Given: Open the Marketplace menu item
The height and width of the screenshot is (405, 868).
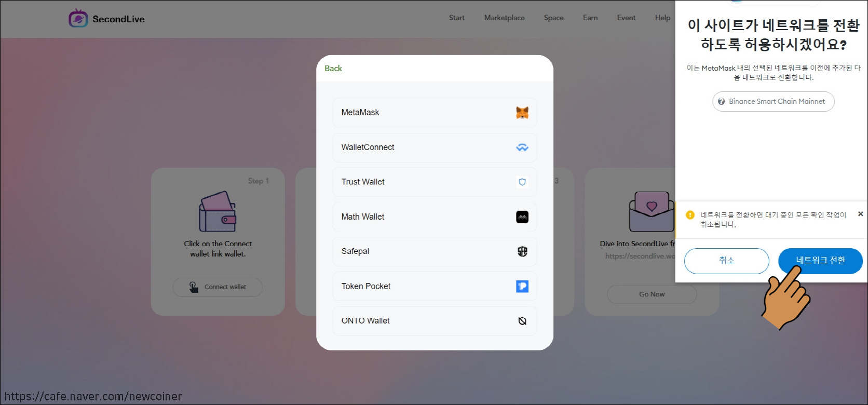Looking at the screenshot, I should [504, 18].
